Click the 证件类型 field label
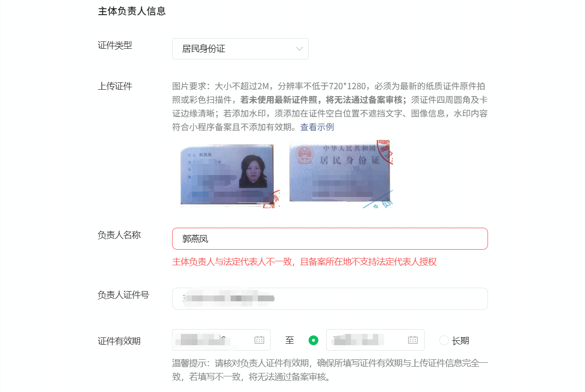 [115, 45]
